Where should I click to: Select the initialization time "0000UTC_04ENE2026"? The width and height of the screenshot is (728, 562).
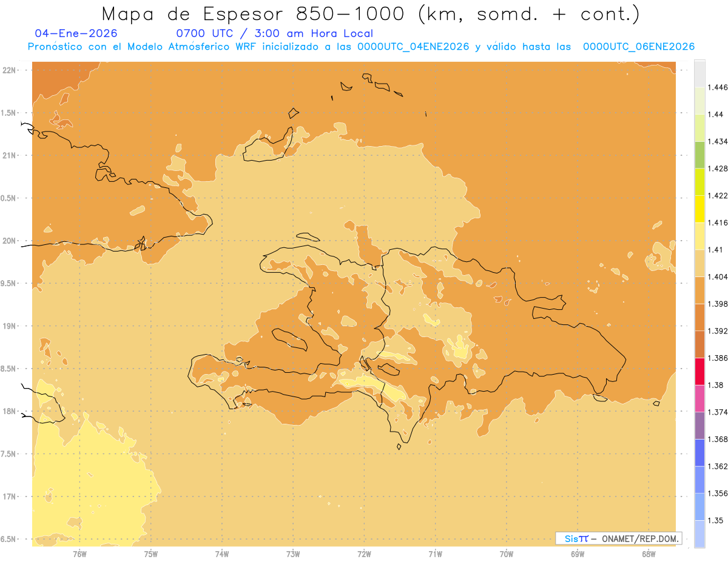(413, 47)
